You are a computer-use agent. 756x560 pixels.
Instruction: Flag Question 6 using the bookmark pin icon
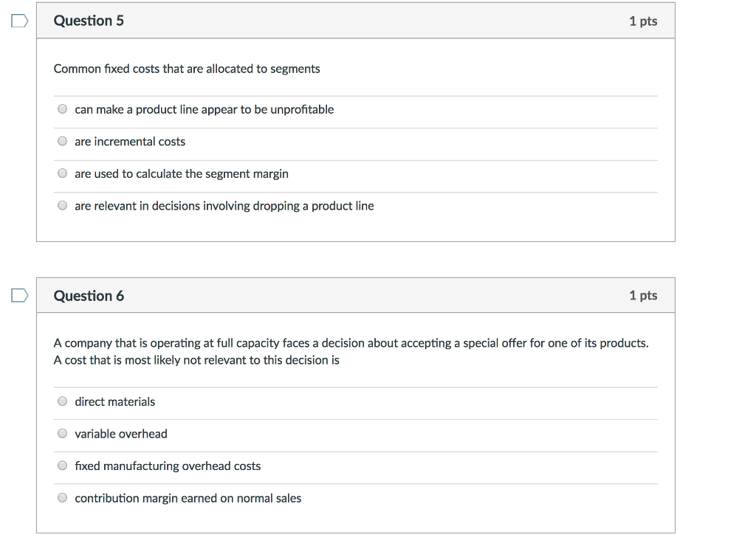18,294
